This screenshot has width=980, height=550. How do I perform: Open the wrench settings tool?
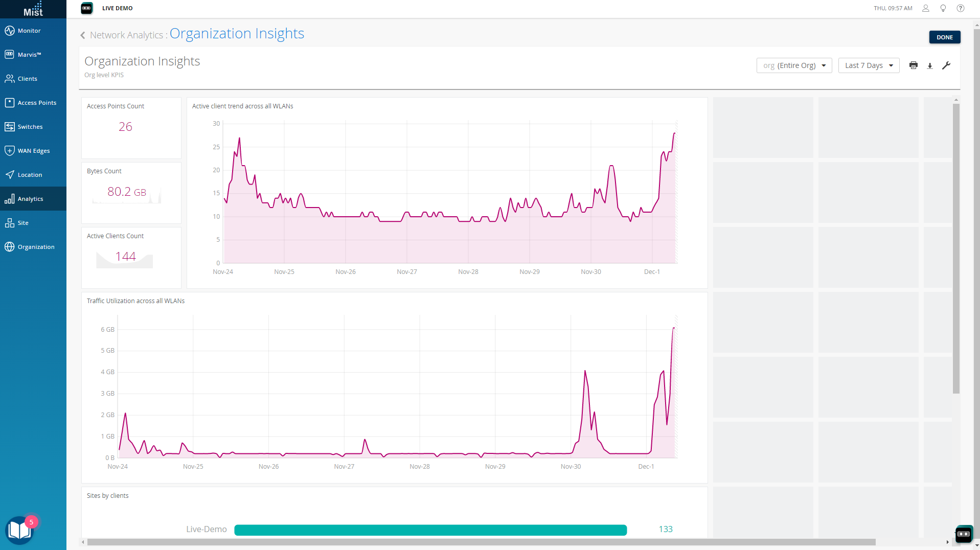point(946,65)
